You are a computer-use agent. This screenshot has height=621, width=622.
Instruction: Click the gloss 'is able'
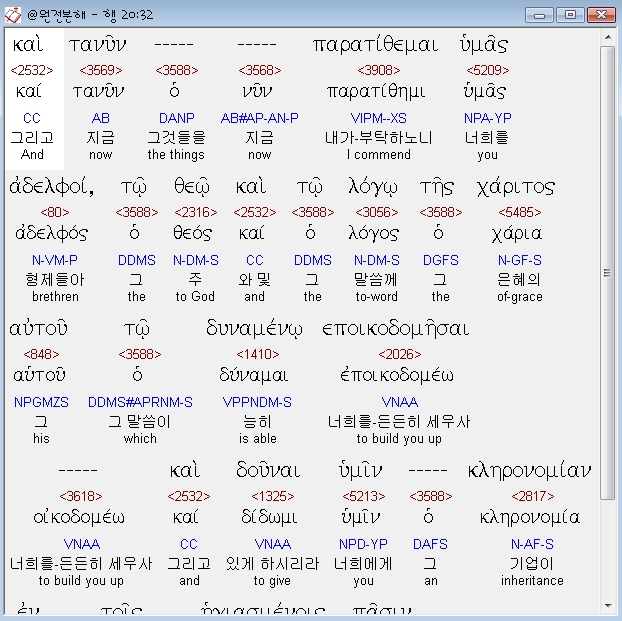[x=258, y=438]
